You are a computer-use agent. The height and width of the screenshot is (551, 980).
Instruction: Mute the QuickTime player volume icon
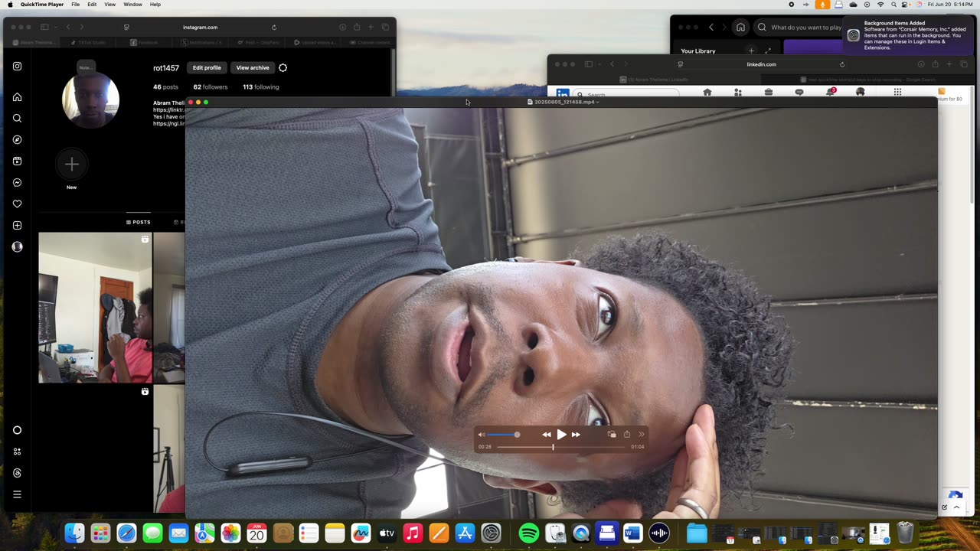(x=482, y=434)
